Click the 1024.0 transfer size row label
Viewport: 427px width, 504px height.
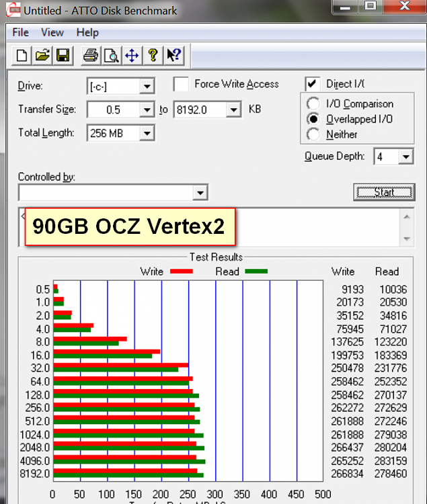tap(35, 435)
